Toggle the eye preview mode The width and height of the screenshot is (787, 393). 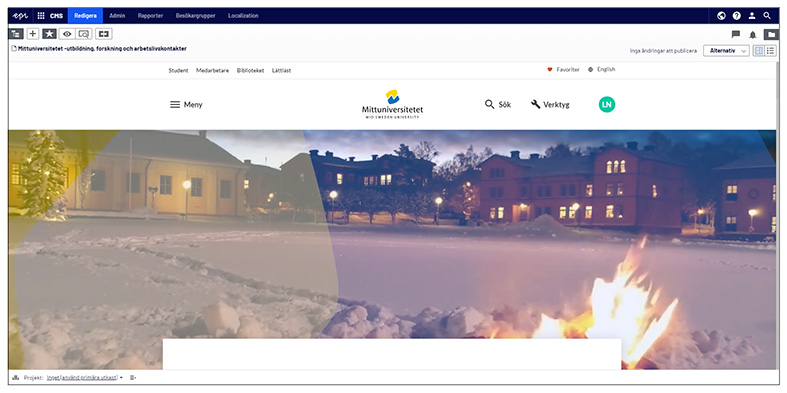coord(67,34)
